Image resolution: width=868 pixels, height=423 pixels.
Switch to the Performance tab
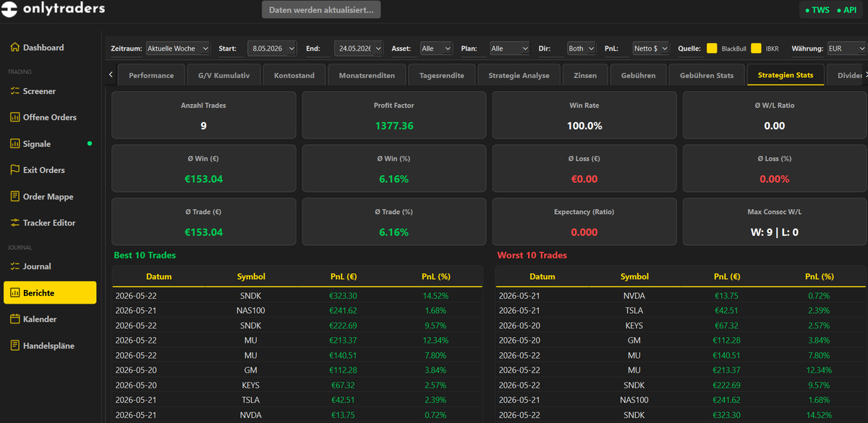pos(151,75)
